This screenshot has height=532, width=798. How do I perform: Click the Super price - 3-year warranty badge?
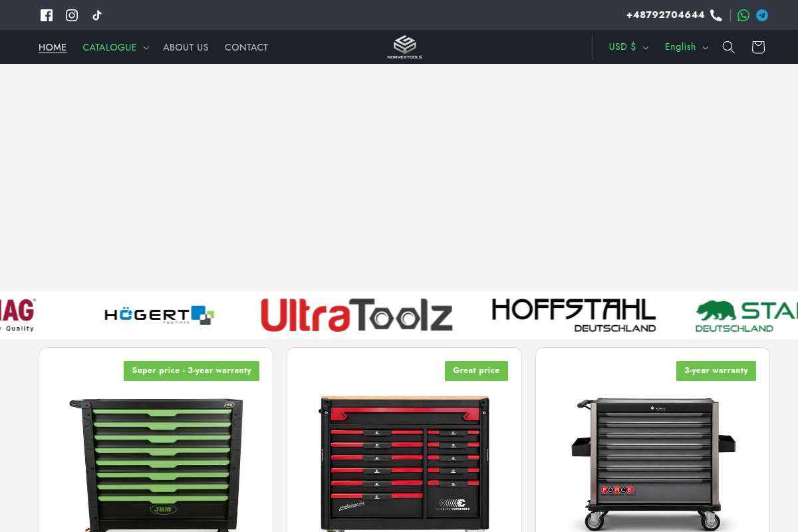click(192, 371)
